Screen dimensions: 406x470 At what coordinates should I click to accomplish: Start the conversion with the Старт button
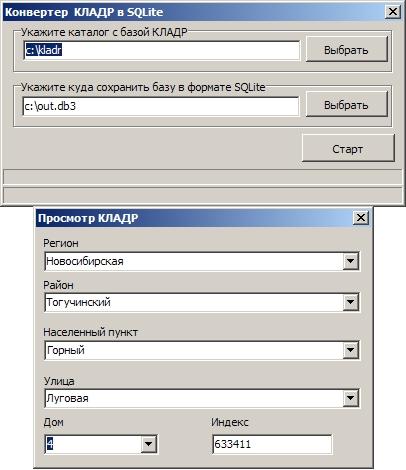348,149
